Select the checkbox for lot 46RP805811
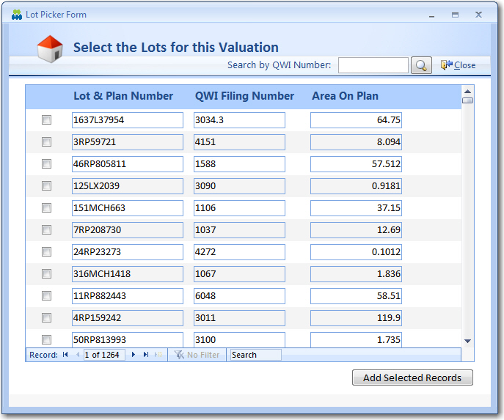504x420 pixels. pos(46,164)
